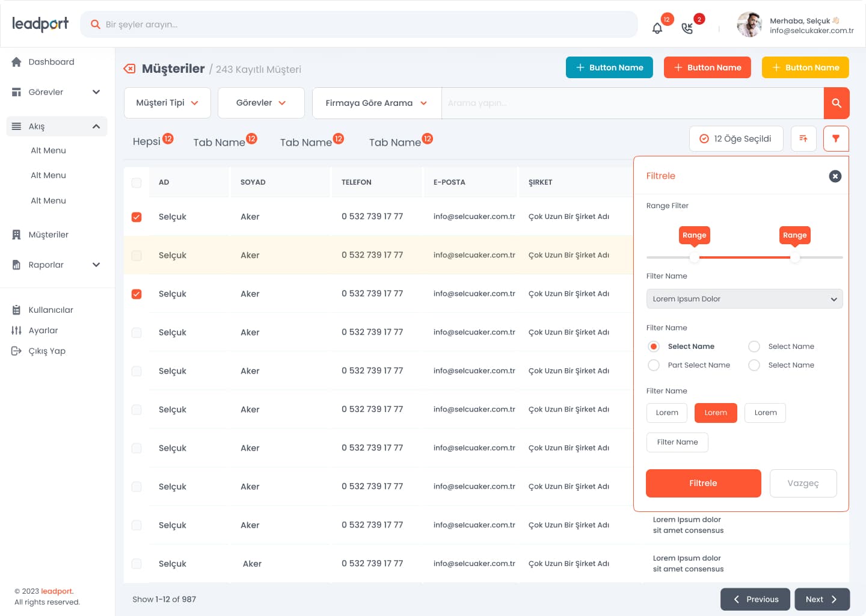Image resolution: width=866 pixels, height=616 pixels.
Task: Check the last row checkbox
Action: (x=137, y=564)
